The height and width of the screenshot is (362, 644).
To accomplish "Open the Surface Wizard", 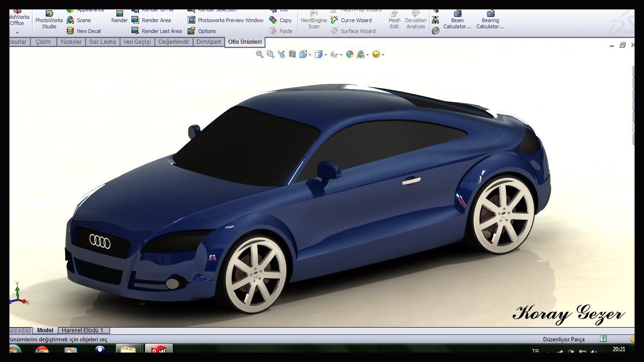I will [353, 31].
